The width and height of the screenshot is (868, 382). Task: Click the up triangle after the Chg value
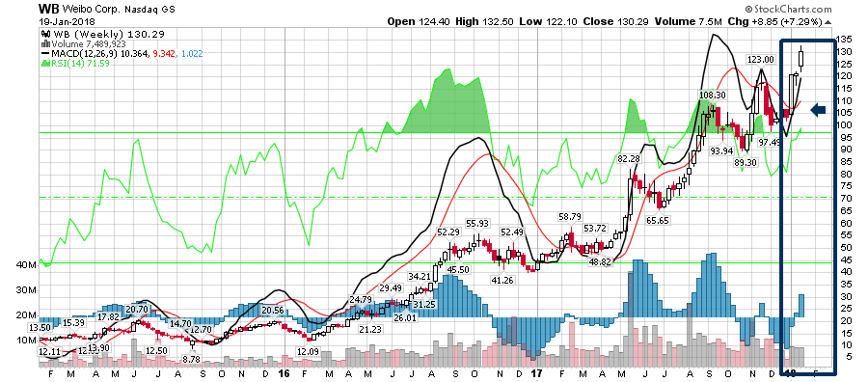(828, 22)
